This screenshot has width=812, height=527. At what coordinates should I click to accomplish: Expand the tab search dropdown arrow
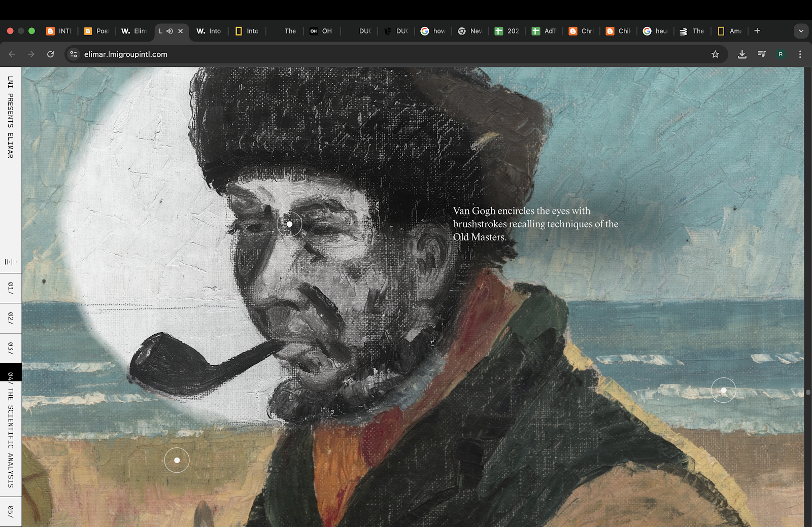point(801,31)
